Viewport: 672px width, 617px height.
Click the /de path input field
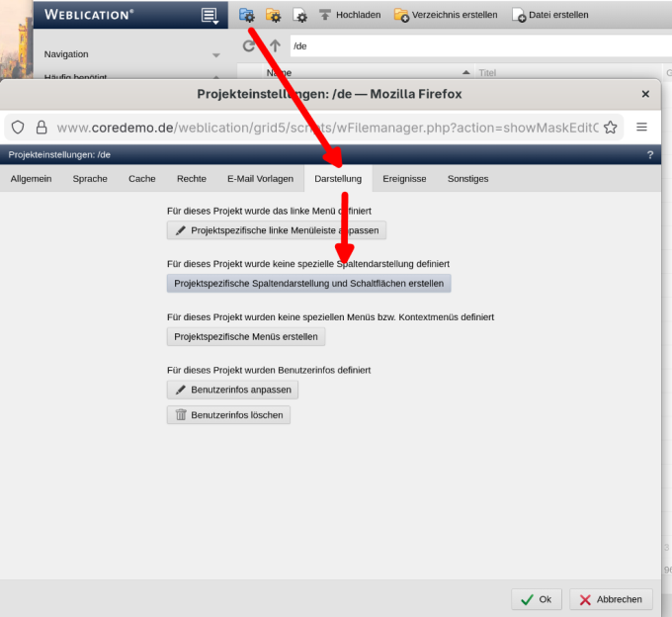(481, 45)
